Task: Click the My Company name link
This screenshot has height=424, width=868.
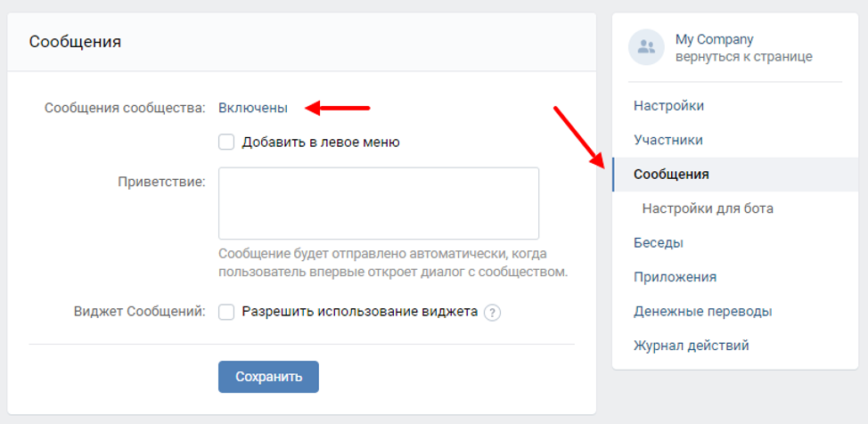Action: 714,39
